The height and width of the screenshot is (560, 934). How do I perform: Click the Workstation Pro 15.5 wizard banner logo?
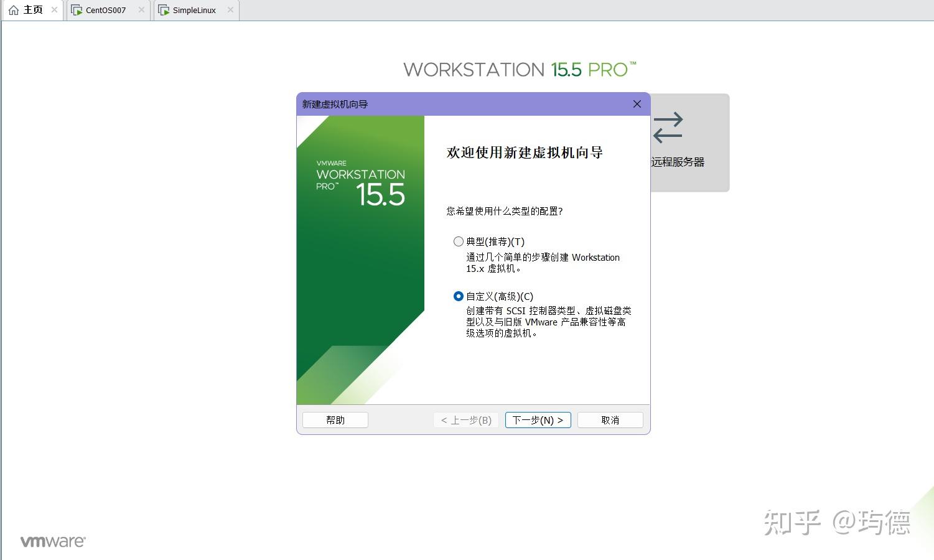point(361,184)
